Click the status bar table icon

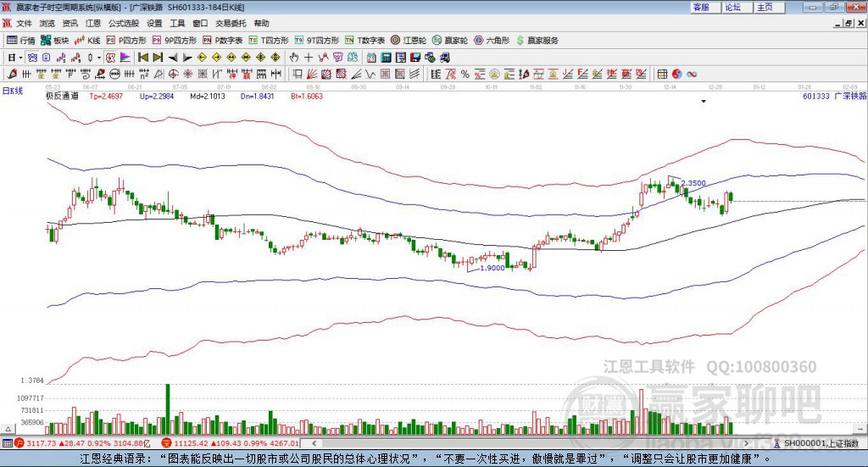point(7,443)
